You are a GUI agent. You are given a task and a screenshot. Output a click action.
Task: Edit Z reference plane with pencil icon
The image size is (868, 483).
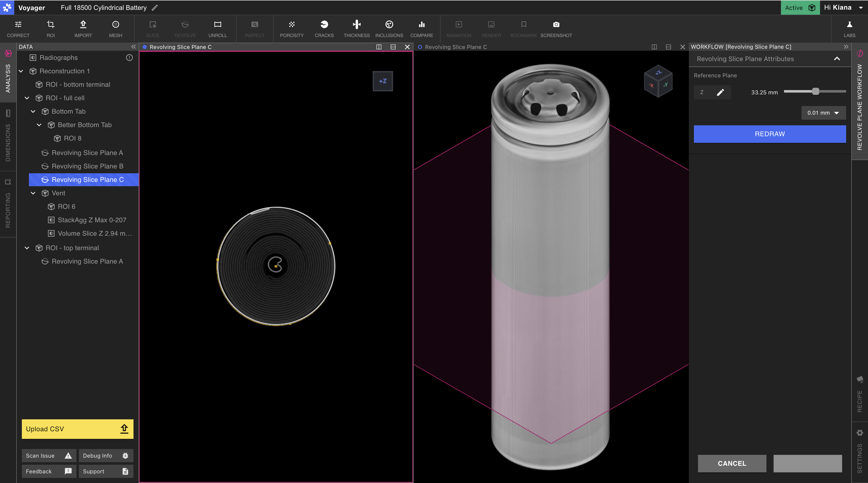pos(720,92)
